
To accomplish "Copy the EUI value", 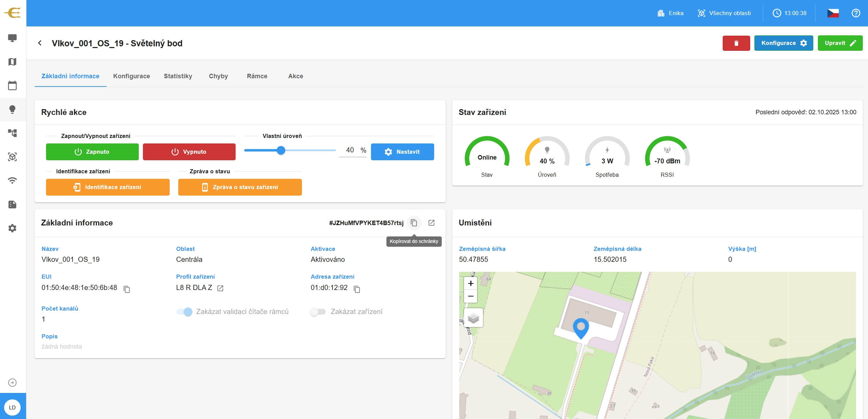I will coord(127,289).
